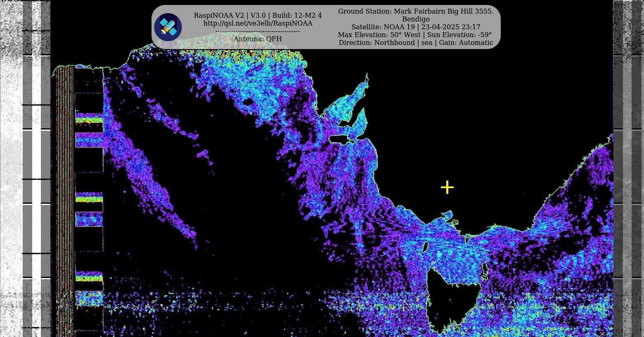Click the 'Bendigo' location text
The height and width of the screenshot is (337, 644).
click(416, 19)
